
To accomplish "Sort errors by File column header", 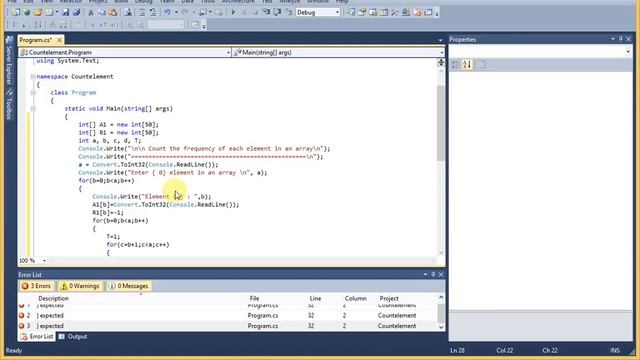I will [x=254, y=298].
